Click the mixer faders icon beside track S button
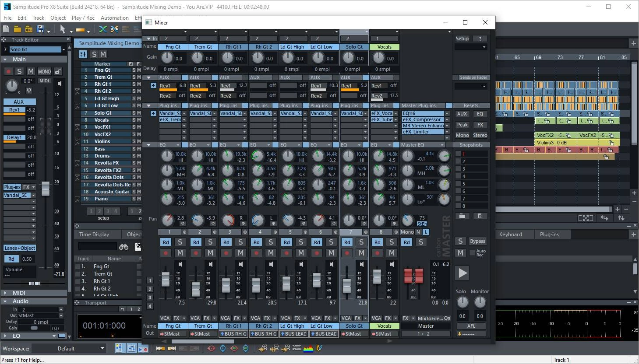Screen dimensions: 639x364 (x=83, y=54)
